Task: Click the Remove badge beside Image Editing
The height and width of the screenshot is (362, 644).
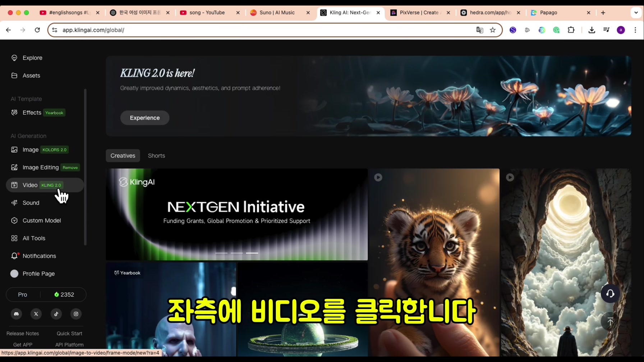Action: click(70, 168)
